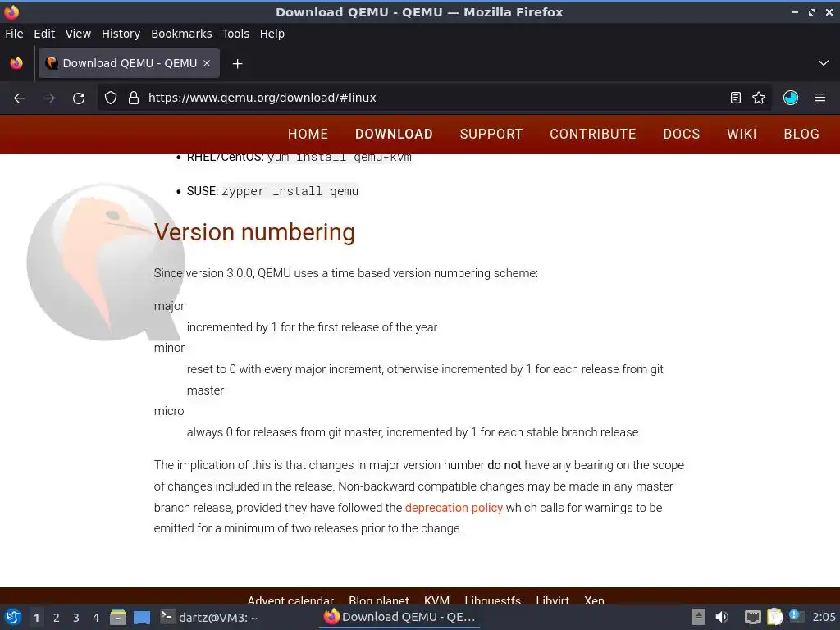This screenshot has width=840, height=630.
Task: Follow the deprecation policy link
Action: 454,508
